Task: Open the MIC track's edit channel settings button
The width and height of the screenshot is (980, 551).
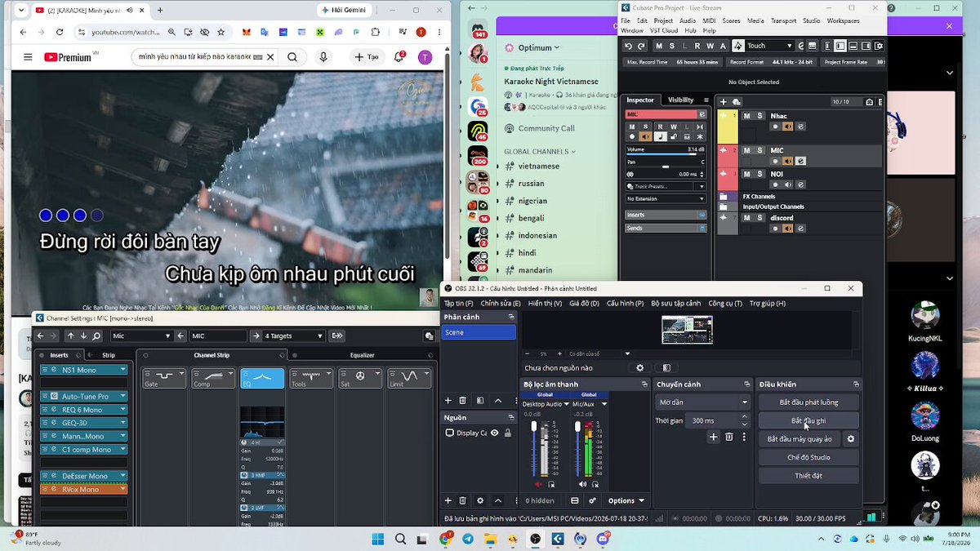Action: tap(800, 161)
